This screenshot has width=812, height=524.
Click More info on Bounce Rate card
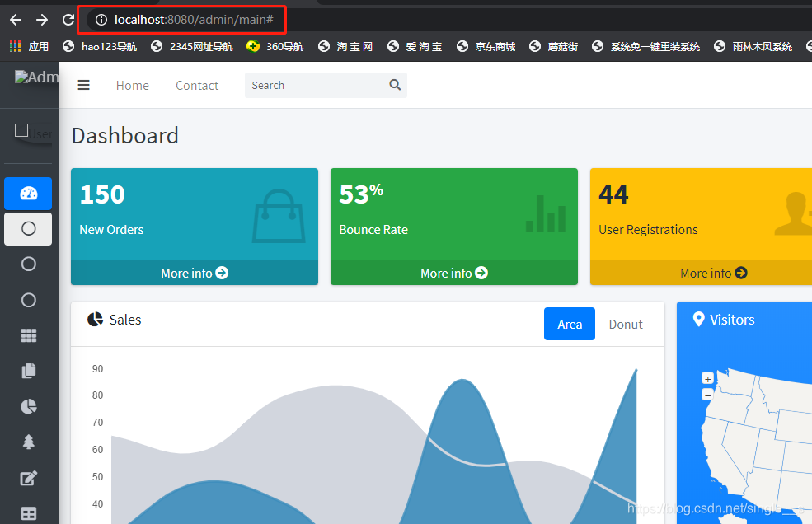point(453,273)
